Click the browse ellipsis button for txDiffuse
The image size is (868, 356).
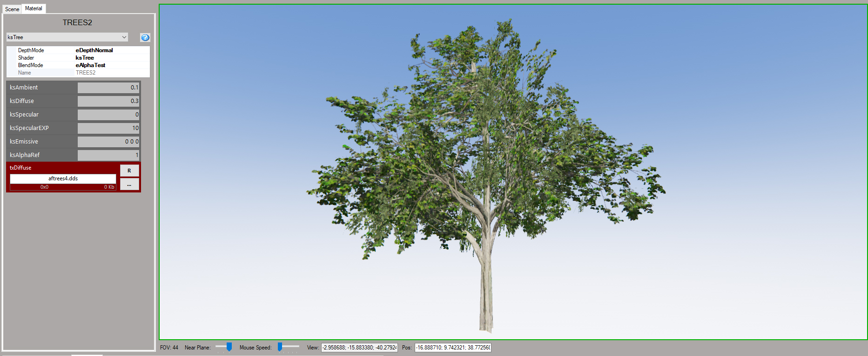[x=129, y=185]
